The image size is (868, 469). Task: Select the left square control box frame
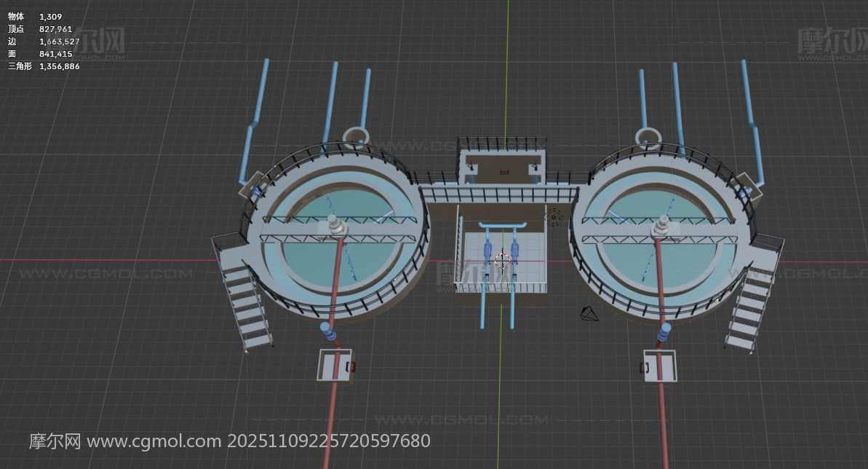334,365
